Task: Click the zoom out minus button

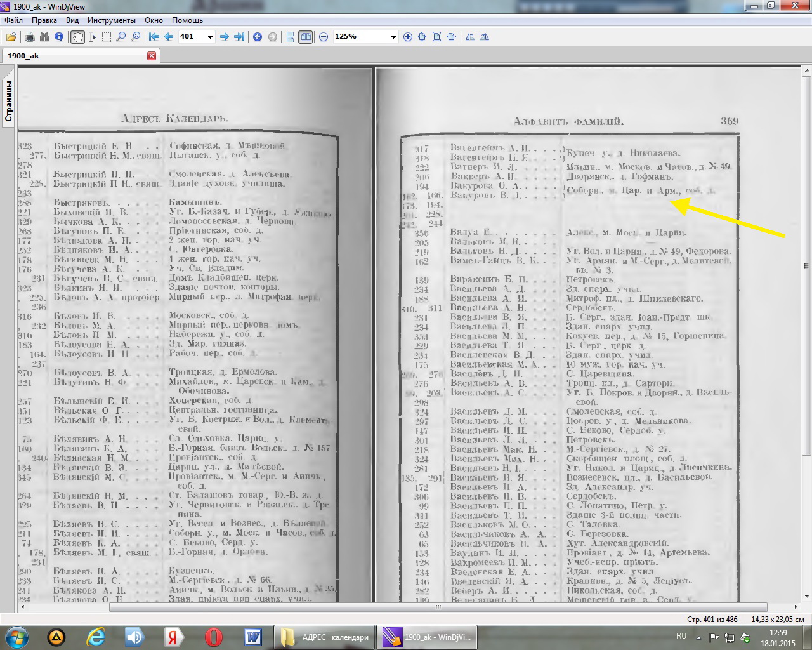Action: point(324,37)
